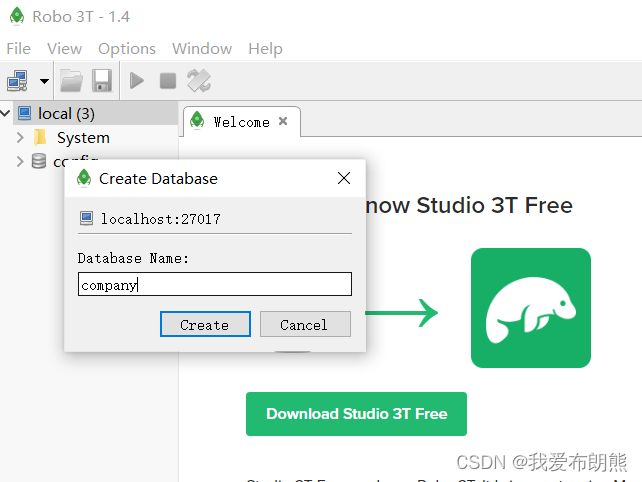The height and width of the screenshot is (482, 642).
Task: Click Cancel in Create Database dialog
Action: pyautogui.click(x=305, y=324)
